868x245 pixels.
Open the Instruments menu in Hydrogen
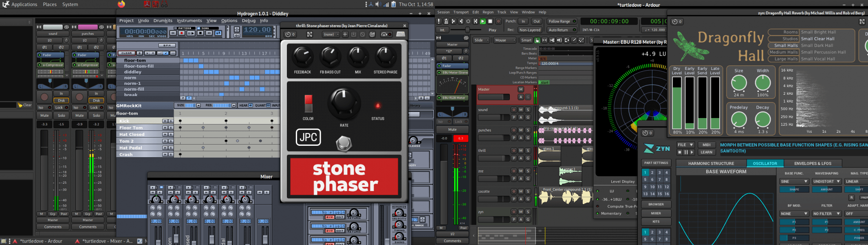189,20
